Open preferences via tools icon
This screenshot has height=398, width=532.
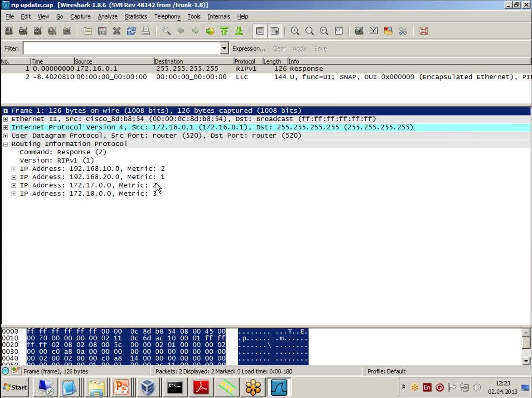point(403,31)
